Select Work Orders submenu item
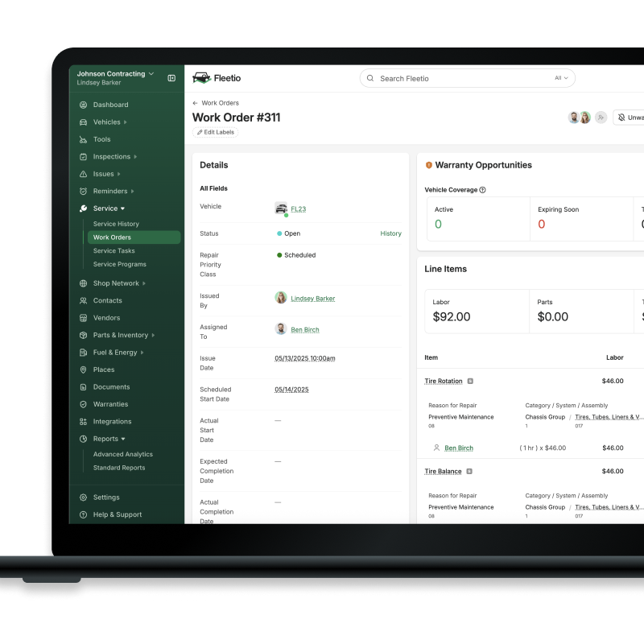The image size is (644, 644). click(x=134, y=237)
